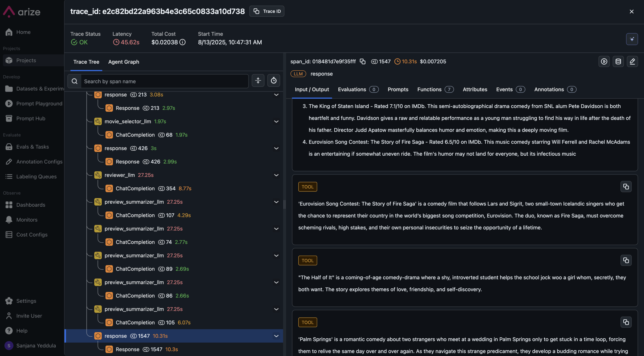
Task: Collapse the selected response 1547 span
Action: click(x=276, y=336)
